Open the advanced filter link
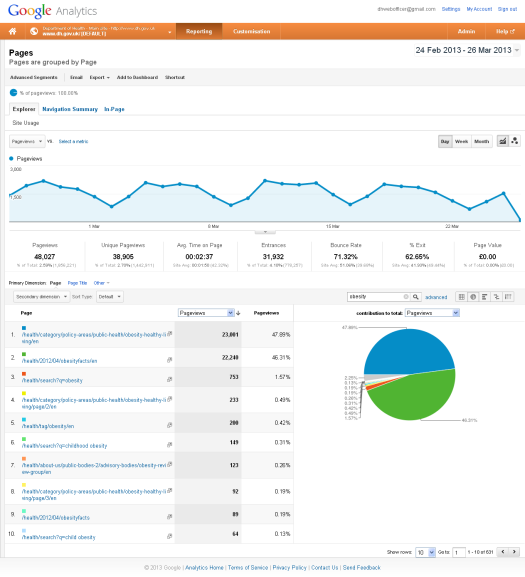The image size is (525, 577). tap(436, 297)
